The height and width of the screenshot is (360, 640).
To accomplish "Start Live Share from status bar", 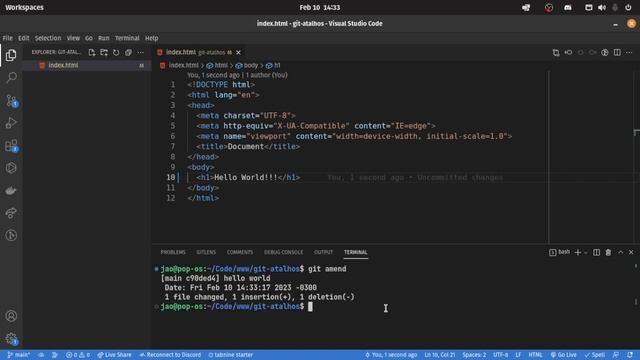I will [114, 355].
